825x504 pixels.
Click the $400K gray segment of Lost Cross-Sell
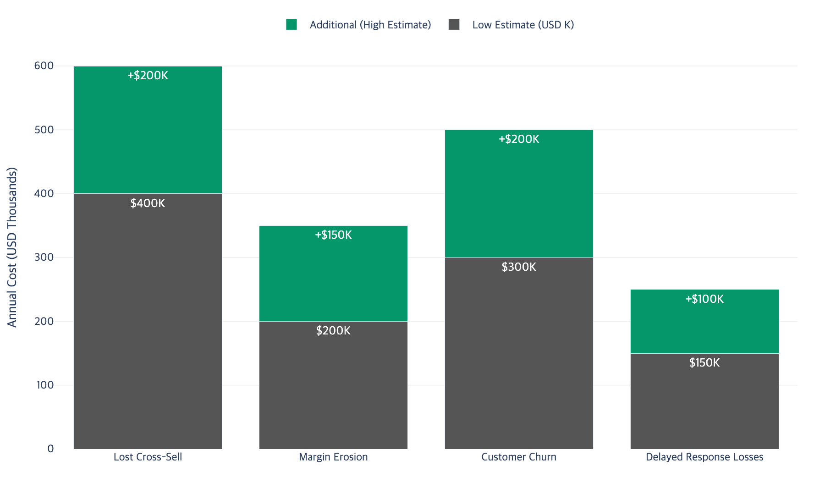[148, 321]
